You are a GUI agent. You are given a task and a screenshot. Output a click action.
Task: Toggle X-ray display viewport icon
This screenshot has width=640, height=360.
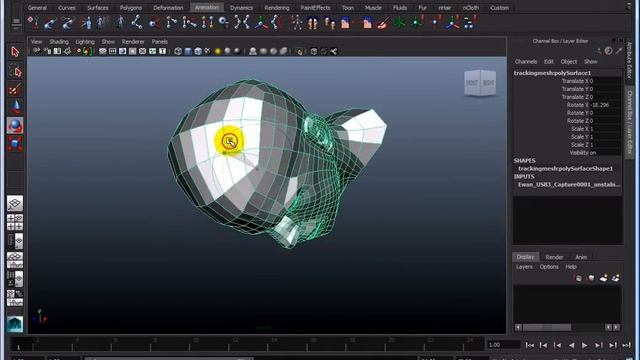(314, 51)
